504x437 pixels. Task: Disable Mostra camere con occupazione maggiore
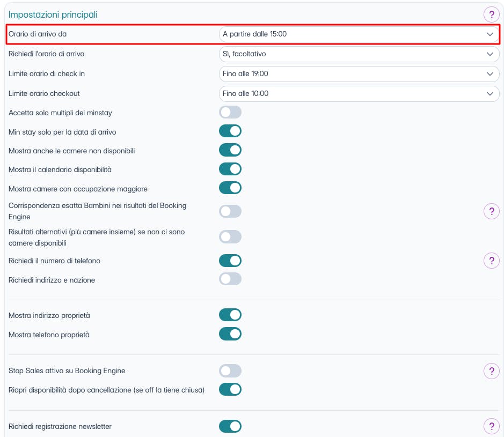click(230, 188)
